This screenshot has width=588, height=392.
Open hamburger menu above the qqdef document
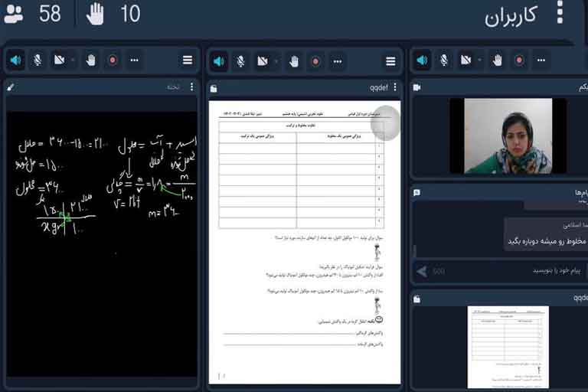(x=390, y=61)
